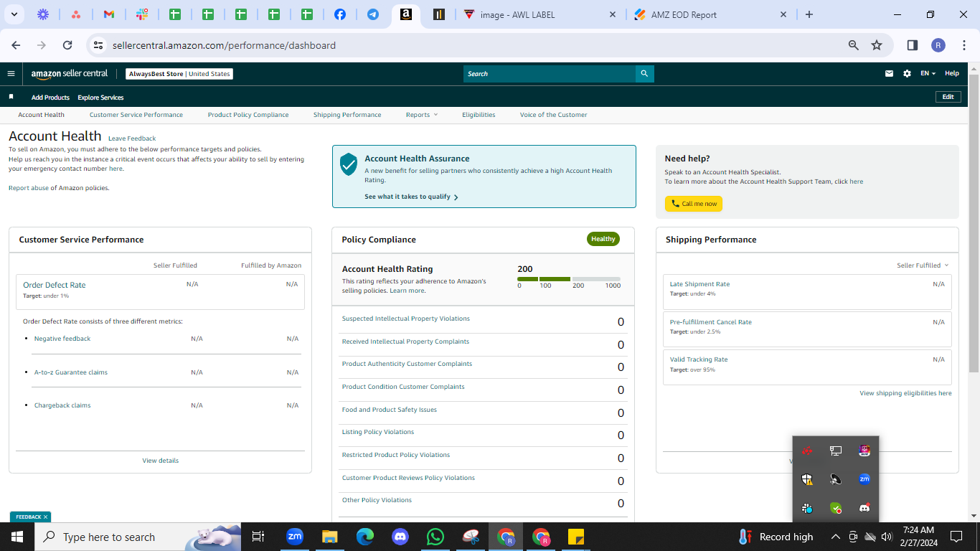Open a new browser tab
The image size is (980, 551).
point(809,14)
